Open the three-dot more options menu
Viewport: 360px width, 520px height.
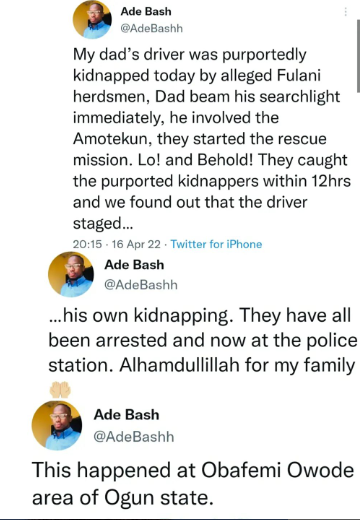[x=345, y=12]
